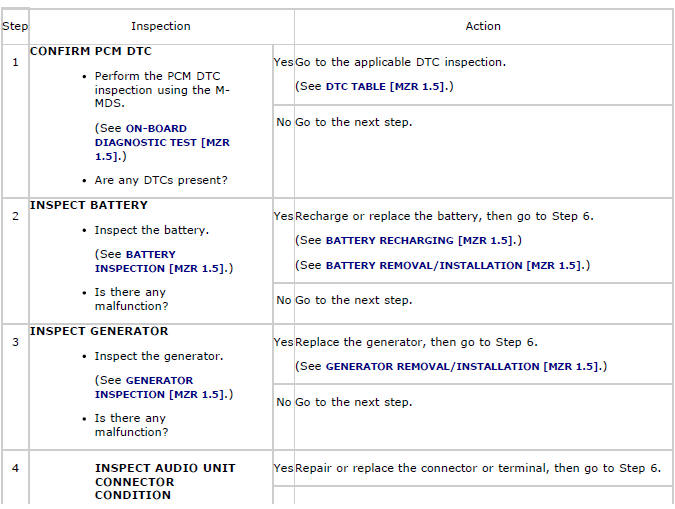Viewport: 675px width, 509px height.
Task: Go to the BATTERY REMOVAL/INSTALLATION link
Action: click(x=452, y=265)
